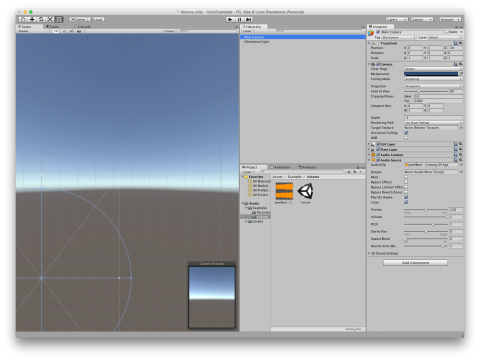Select the Project tab
Image resolution: width=480 pixels, height=360 pixels.
253,167
